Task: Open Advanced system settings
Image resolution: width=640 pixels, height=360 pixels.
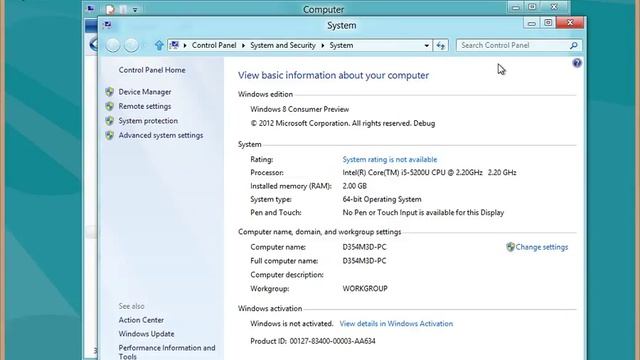Action: (x=160, y=135)
